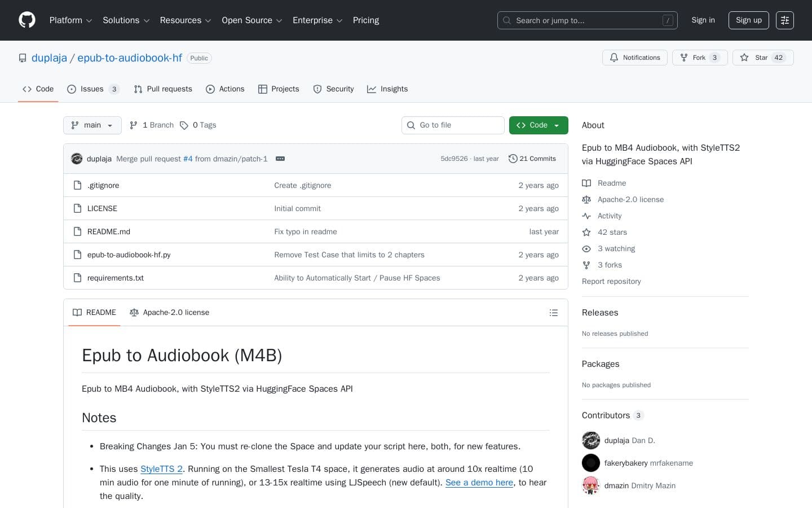Click the Security shield icon

click(x=317, y=89)
